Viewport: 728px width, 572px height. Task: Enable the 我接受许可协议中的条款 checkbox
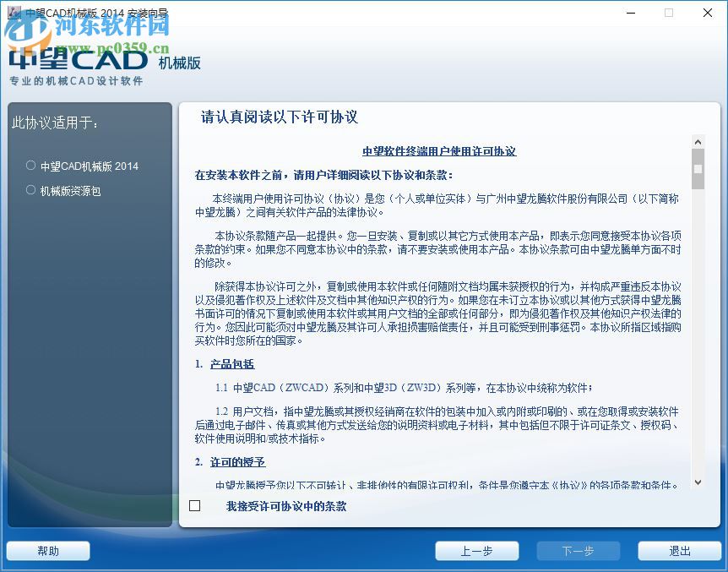195,505
